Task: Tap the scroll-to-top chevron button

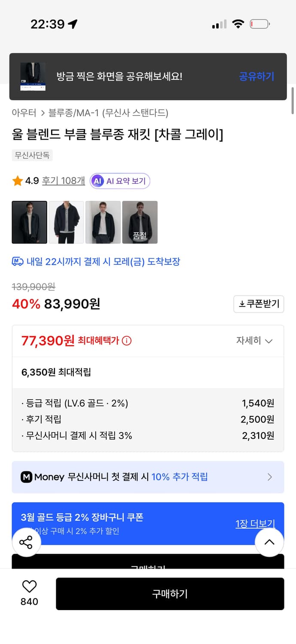Action: [x=269, y=542]
